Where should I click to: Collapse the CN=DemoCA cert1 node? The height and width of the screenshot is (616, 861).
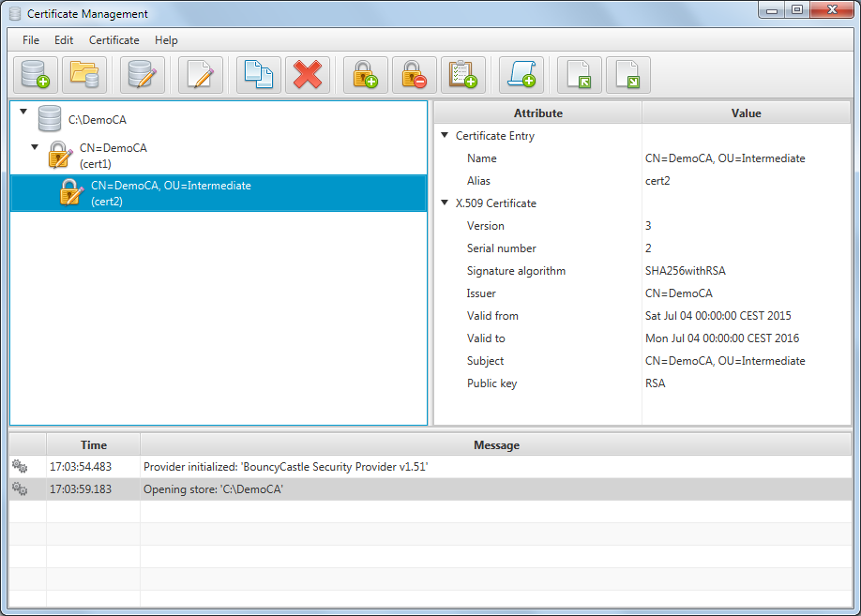(34, 147)
